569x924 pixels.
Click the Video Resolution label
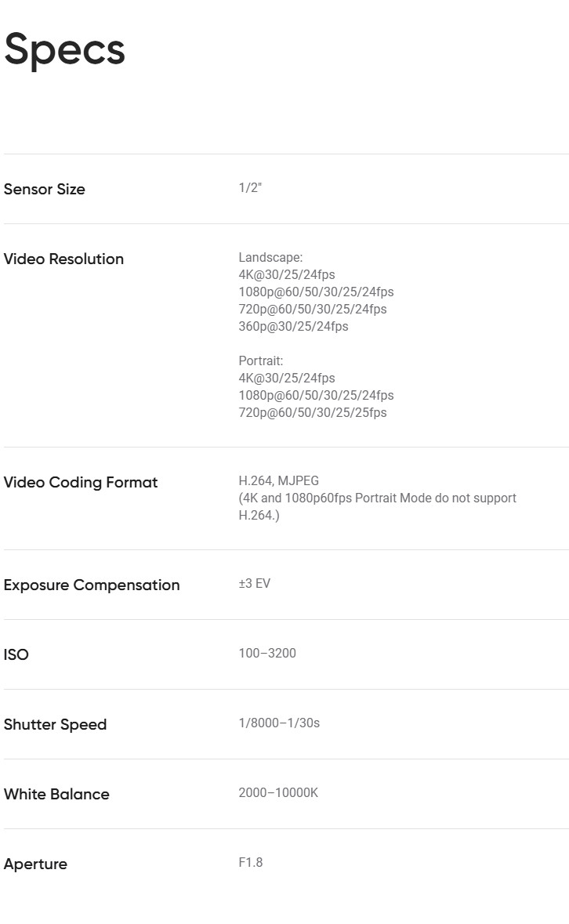tap(63, 259)
